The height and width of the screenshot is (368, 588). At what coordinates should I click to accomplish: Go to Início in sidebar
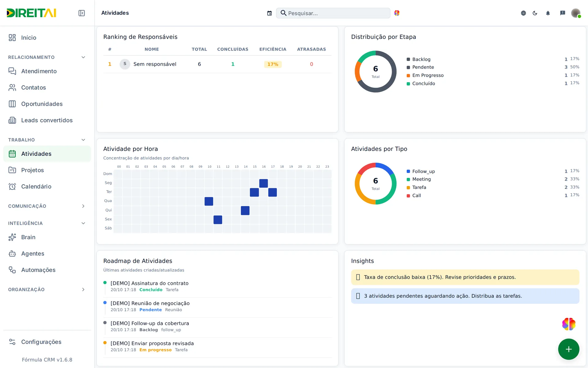47,37
